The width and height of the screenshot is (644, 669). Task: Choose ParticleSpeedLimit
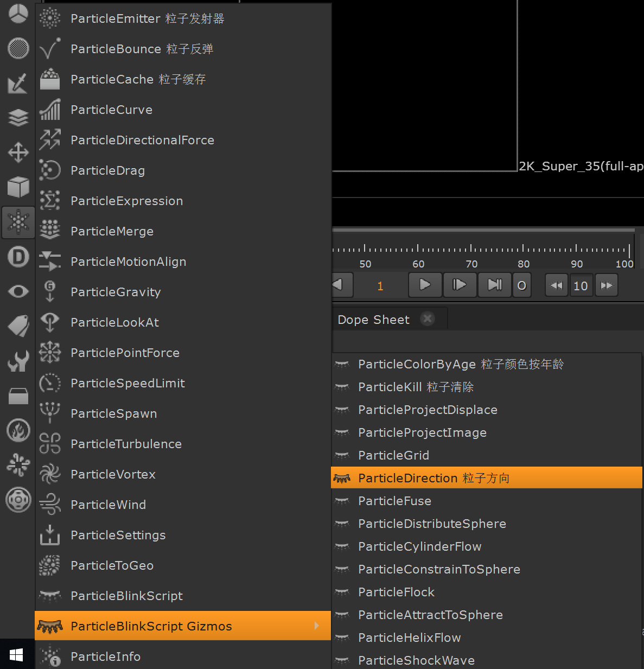coord(183,383)
